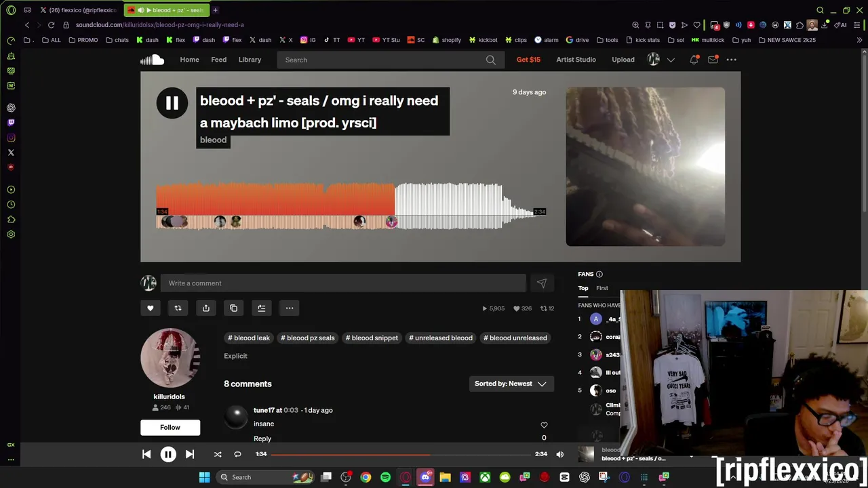Seek on the bottom progress bar
This screenshot has height=488, width=868.
tap(400, 454)
